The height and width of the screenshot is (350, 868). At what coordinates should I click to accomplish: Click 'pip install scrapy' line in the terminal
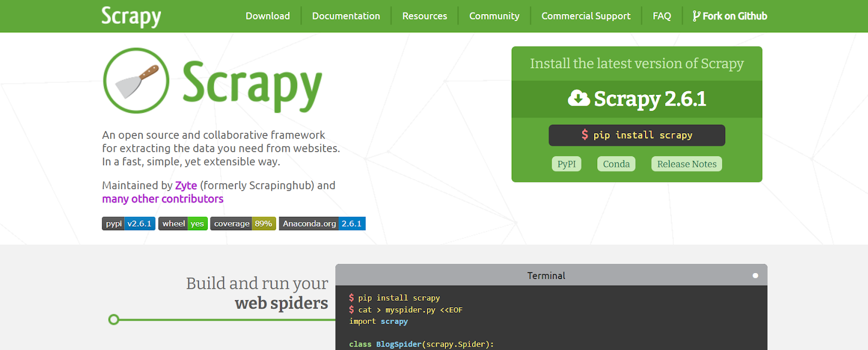coord(394,298)
